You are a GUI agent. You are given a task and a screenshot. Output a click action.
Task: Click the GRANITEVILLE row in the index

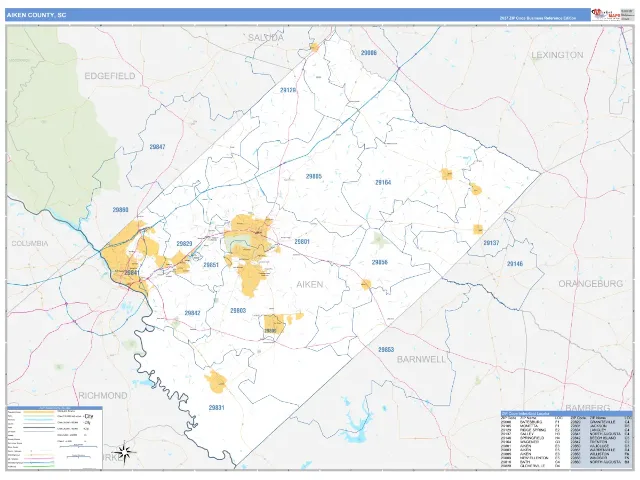[x=601, y=422]
